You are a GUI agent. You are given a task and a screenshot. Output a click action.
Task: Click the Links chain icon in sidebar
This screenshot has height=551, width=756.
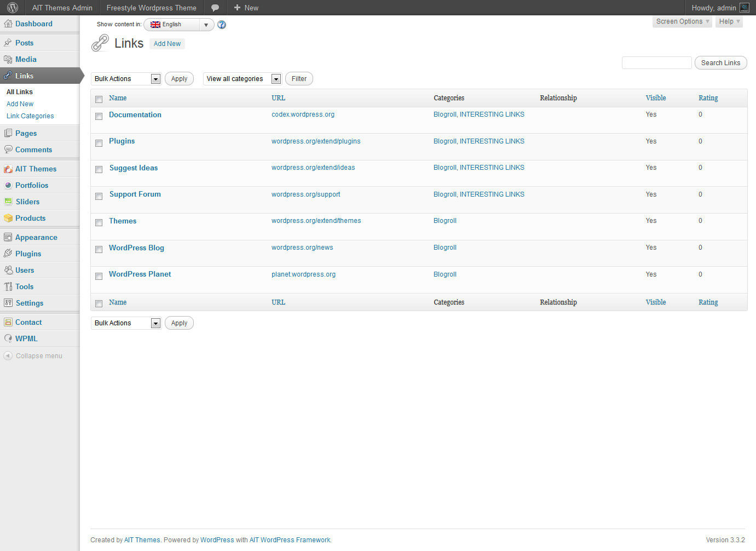8,76
